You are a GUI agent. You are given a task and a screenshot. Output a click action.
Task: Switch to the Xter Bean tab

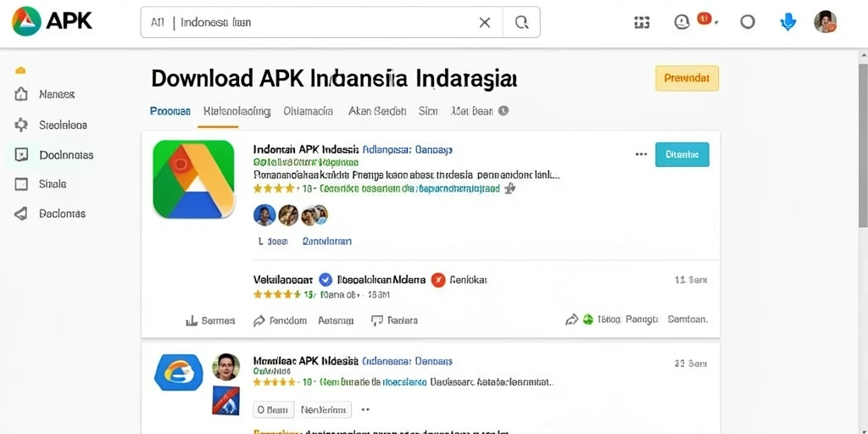coord(472,111)
